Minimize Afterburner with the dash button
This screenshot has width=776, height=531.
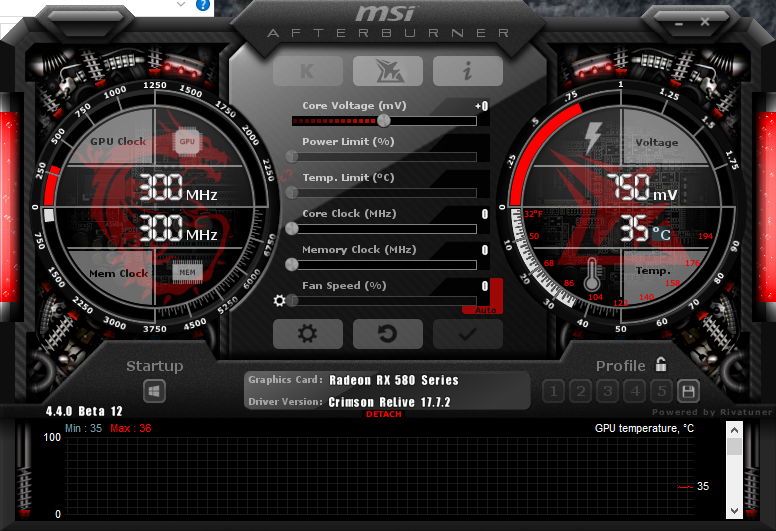679,23
